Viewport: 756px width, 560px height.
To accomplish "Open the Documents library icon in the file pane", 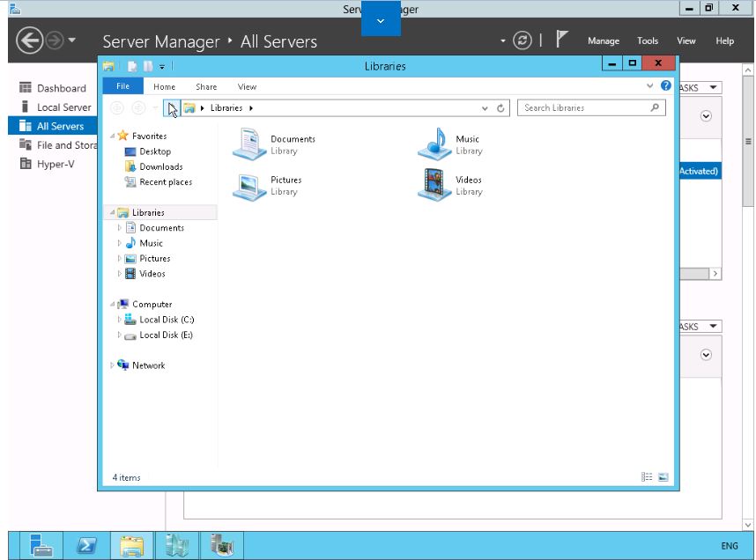I will point(249,144).
